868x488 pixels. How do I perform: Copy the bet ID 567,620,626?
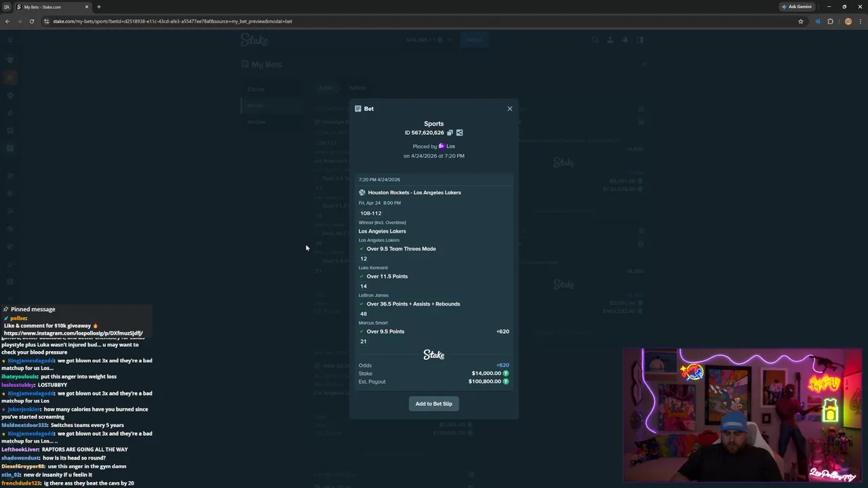coord(450,133)
